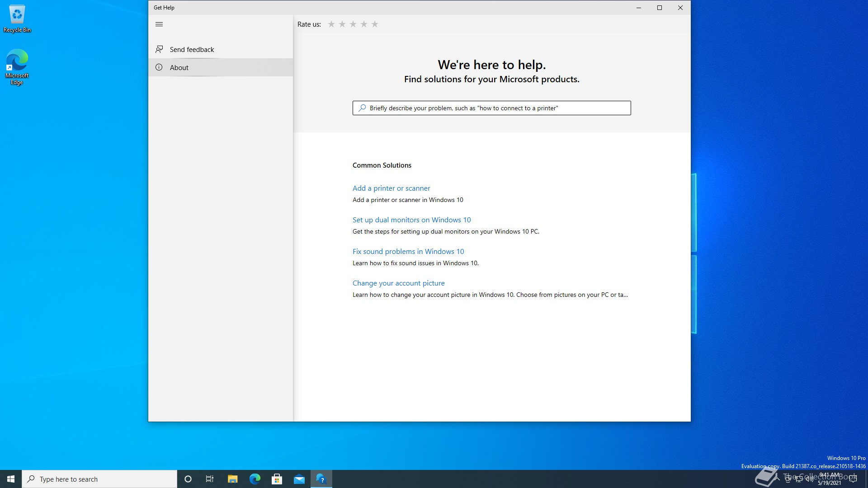Click the taskbar search field
868x488 pixels.
[99, 479]
